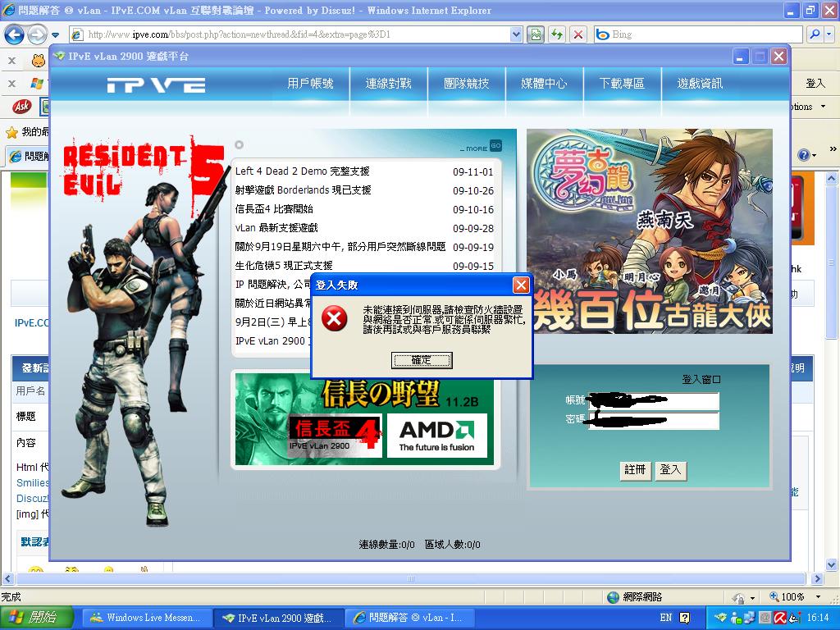This screenshot has width=840, height=630.
Task: Click the 密碼 password input field
Action: click(x=654, y=421)
